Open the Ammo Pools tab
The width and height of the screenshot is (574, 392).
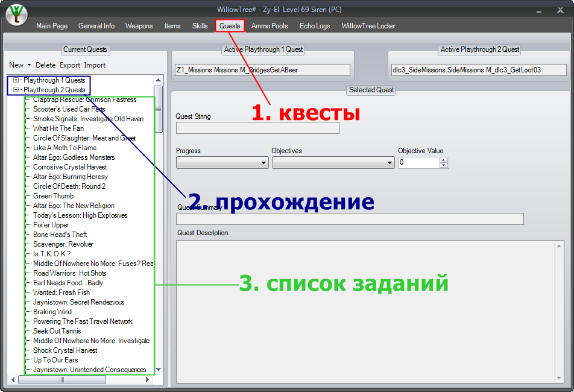coord(270,26)
